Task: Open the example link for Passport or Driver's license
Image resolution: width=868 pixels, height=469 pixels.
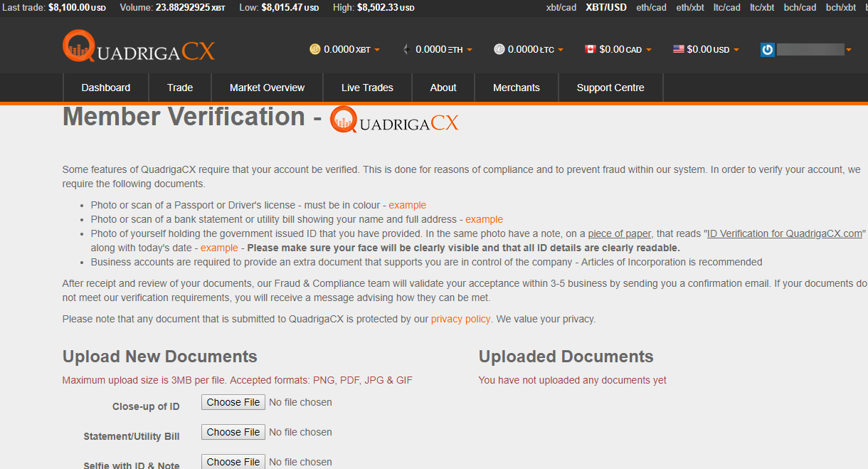Action: [408, 205]
